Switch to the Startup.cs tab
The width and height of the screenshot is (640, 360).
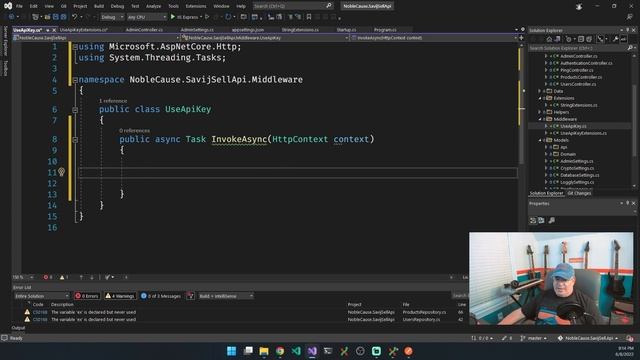tap(346, 30)
